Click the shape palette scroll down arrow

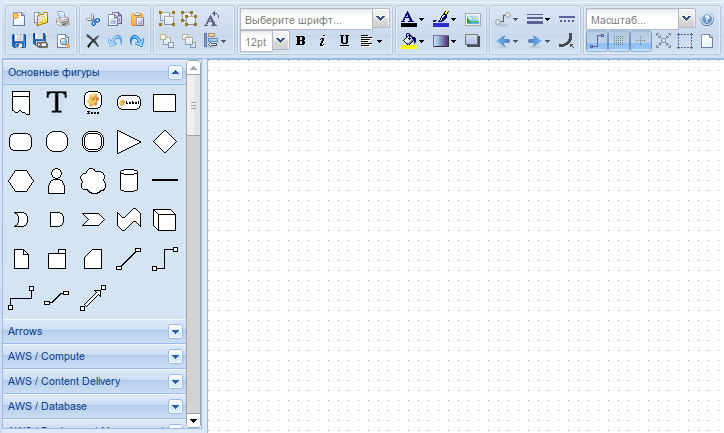194,421
